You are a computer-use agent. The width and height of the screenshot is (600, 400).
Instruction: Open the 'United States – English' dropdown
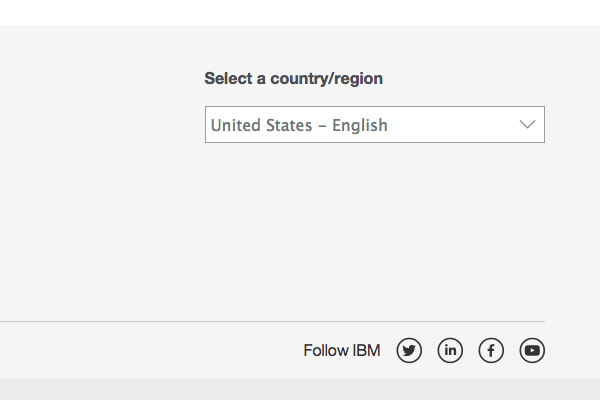point(374,125)
